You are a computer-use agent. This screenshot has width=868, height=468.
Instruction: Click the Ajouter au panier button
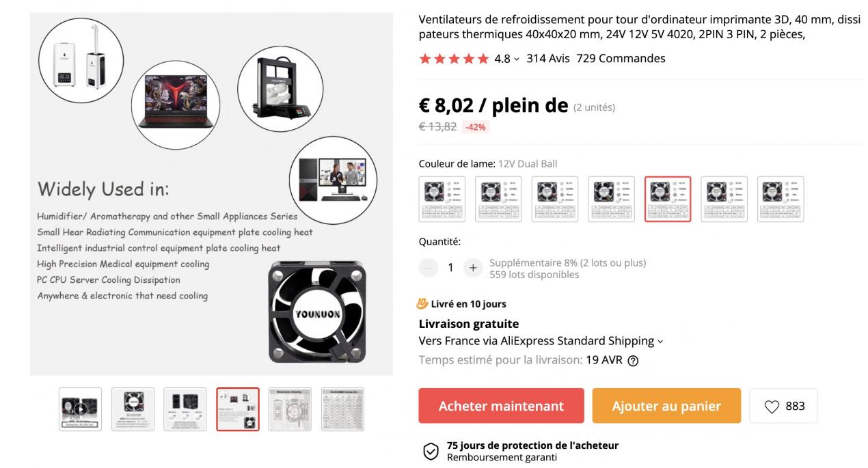pos(666,406)
